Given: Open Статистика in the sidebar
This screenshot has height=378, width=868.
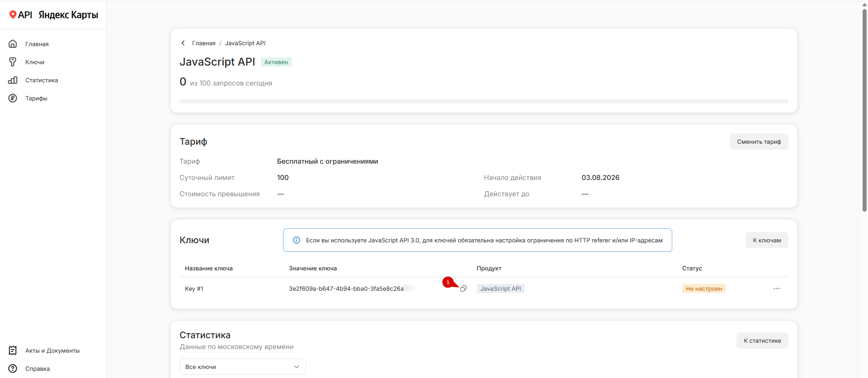Looking at the screenshot, I should 42,80.
